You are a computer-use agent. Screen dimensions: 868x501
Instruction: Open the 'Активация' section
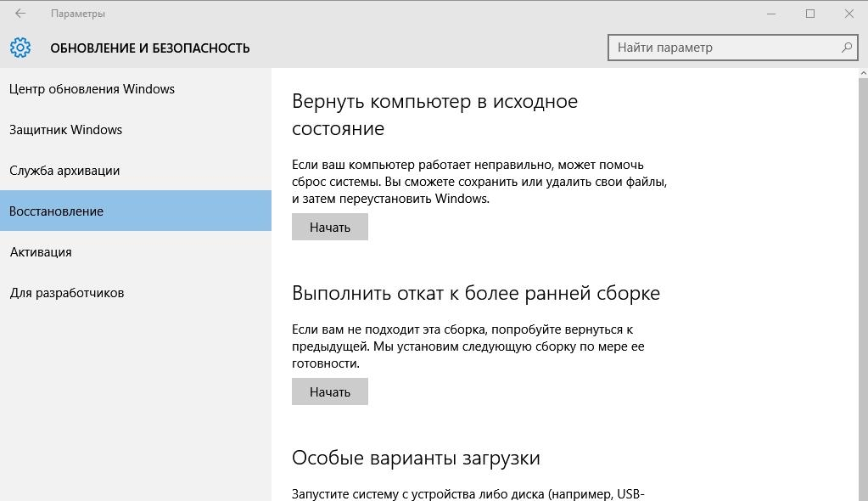pyautogui.click(x=41, y=252)
